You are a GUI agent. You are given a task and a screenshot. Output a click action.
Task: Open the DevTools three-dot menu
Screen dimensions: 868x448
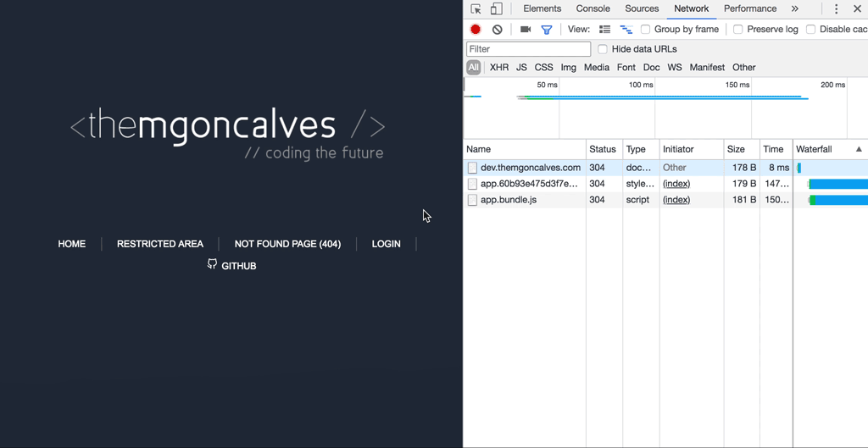click(x=837, y=8)
